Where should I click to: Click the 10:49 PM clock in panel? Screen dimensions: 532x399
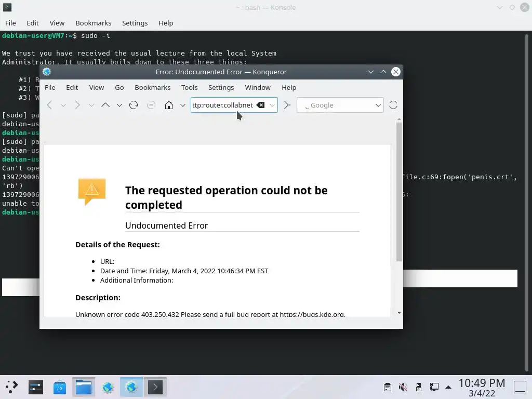[482, 383]
